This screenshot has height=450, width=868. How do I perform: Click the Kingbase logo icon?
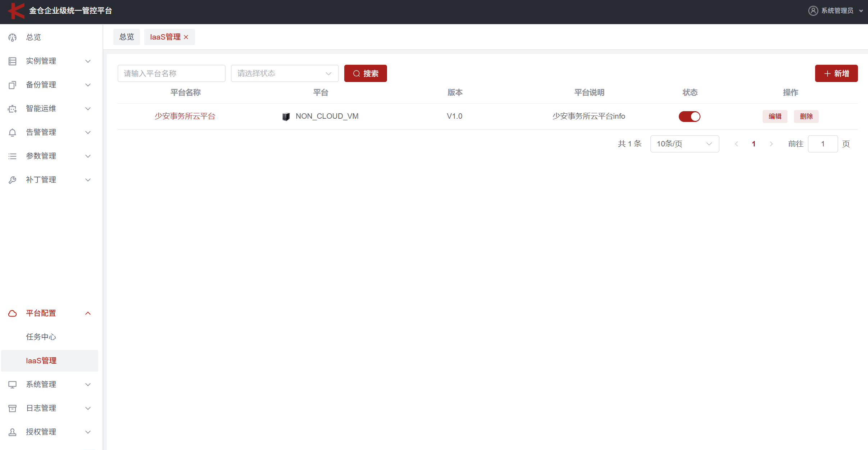click(x=16, y=11)
